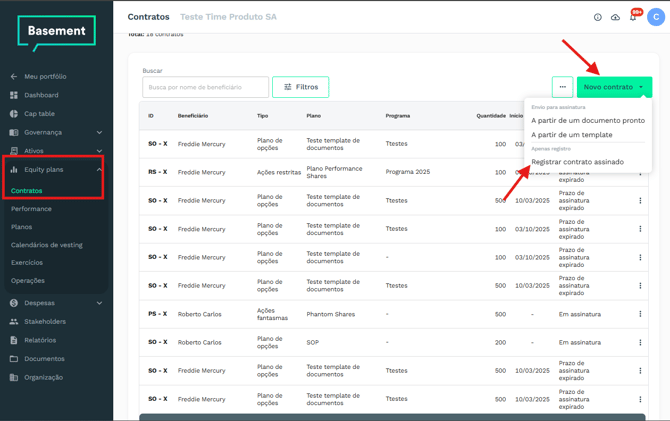Select 'A partir de um template'
This screenshot has width=670, height=421.
coord(572,135)
